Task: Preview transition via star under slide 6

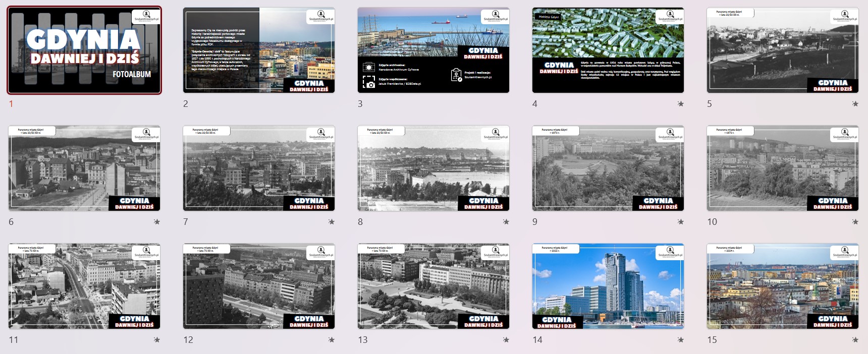Action: (x=157, y=222)
